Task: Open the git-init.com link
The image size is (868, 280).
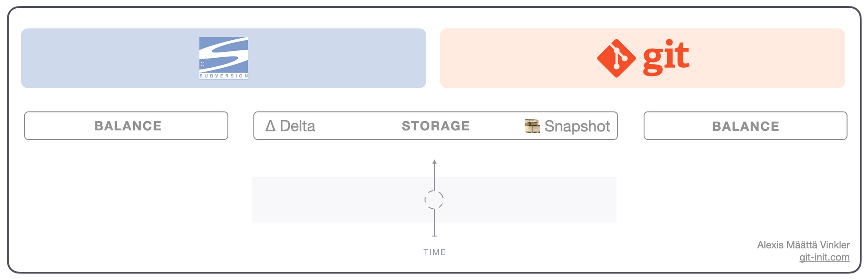Action: (824, 257)
